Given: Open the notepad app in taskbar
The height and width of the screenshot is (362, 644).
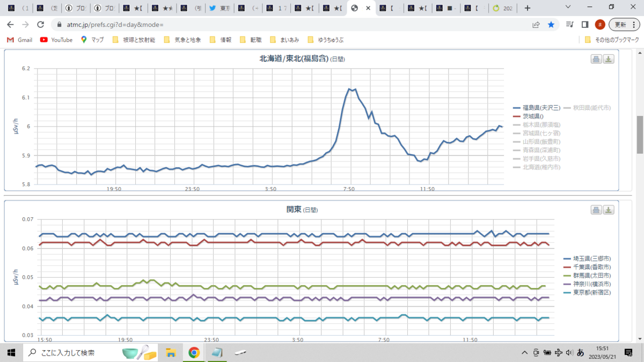Looking at the screenshot, I should tap(217, 352).
